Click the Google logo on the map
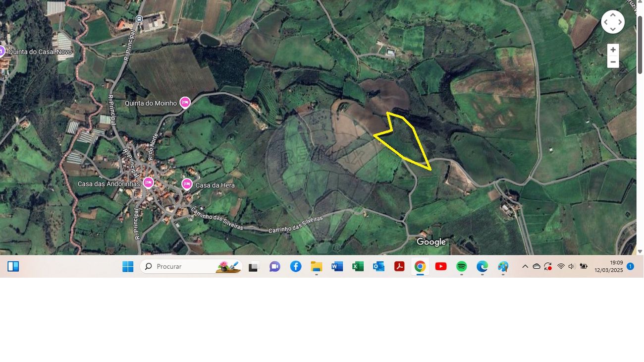 pos(431,242)
